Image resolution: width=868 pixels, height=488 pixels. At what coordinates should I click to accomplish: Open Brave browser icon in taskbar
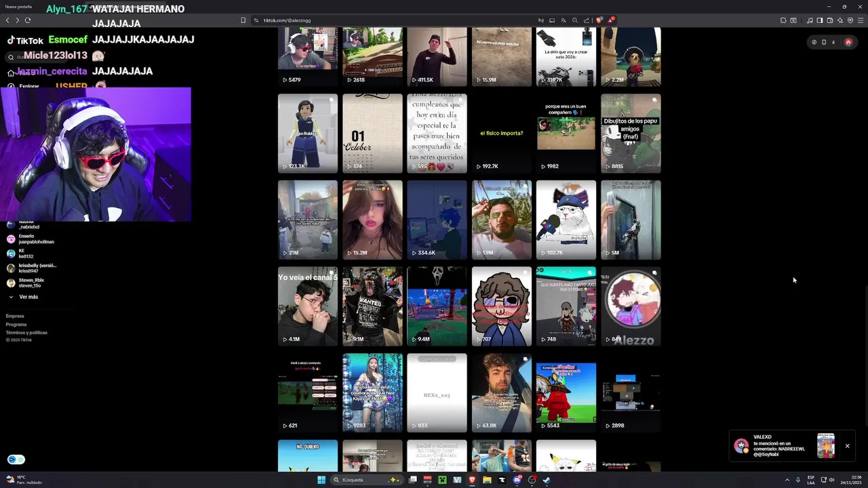pos(472,480)
